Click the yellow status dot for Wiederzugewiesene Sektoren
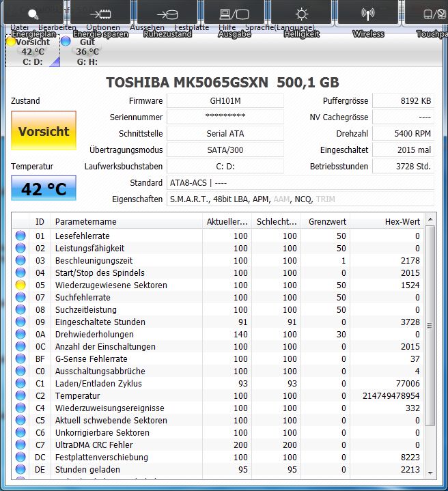Viewport: 448px width, 491px height. coord(20,285)
